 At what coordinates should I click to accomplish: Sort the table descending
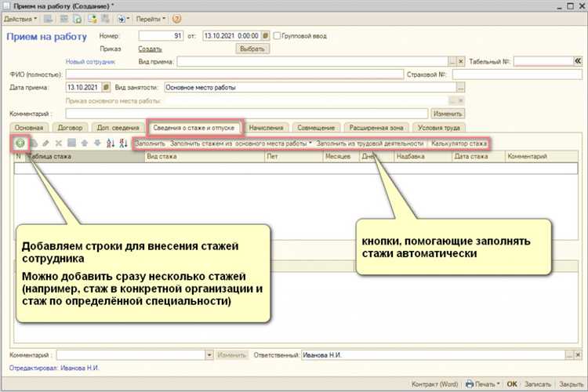click(123, 143)
